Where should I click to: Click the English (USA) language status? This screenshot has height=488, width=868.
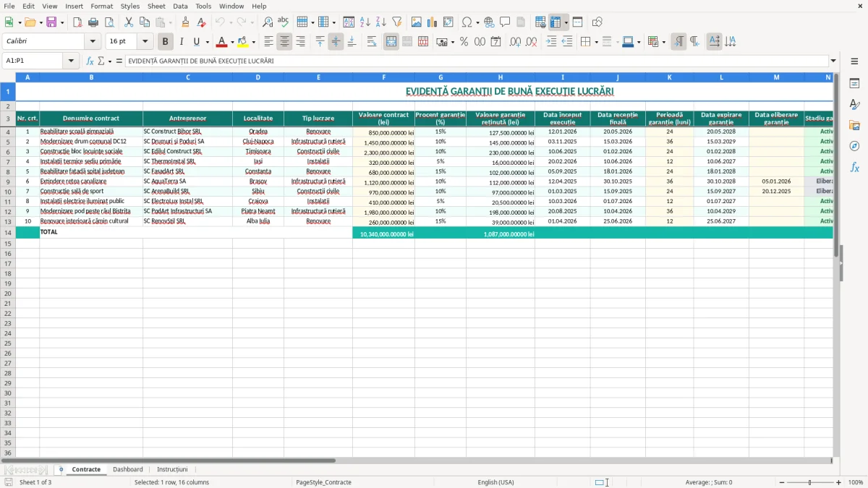click(495, 482)
